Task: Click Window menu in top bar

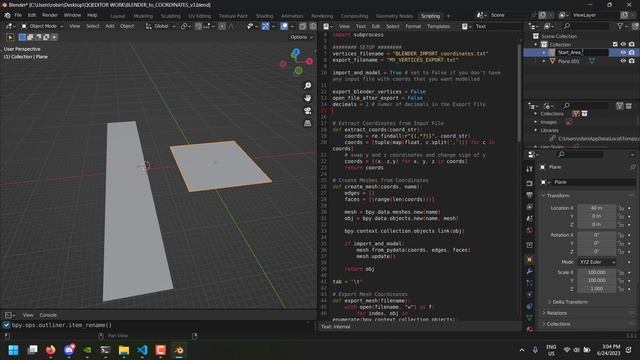Action: (72, 15)
